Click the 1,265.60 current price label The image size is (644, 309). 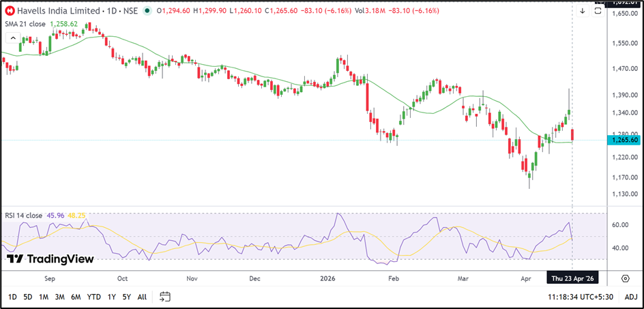pyautogui.click(x=625, y=140)
